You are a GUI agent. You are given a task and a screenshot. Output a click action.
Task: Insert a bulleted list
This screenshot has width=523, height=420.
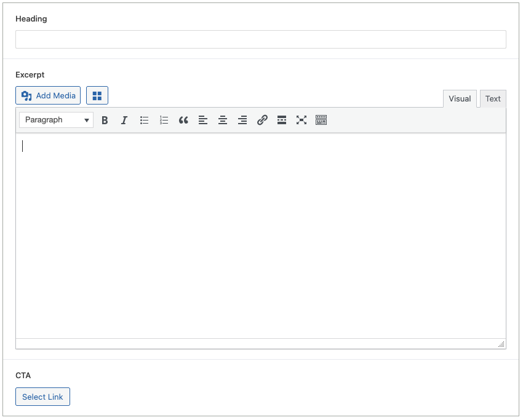point(144,120)
